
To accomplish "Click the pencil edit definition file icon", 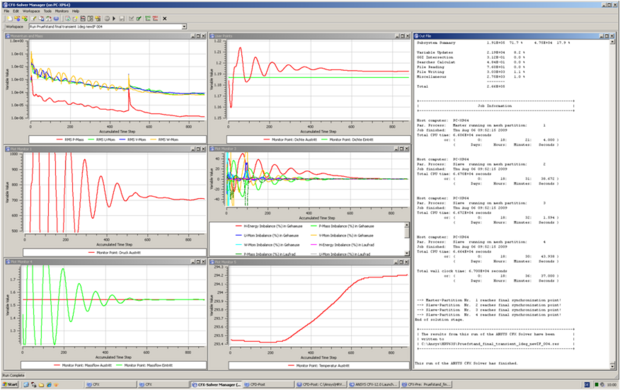I will pyautogui.click(x=33, y=19).
